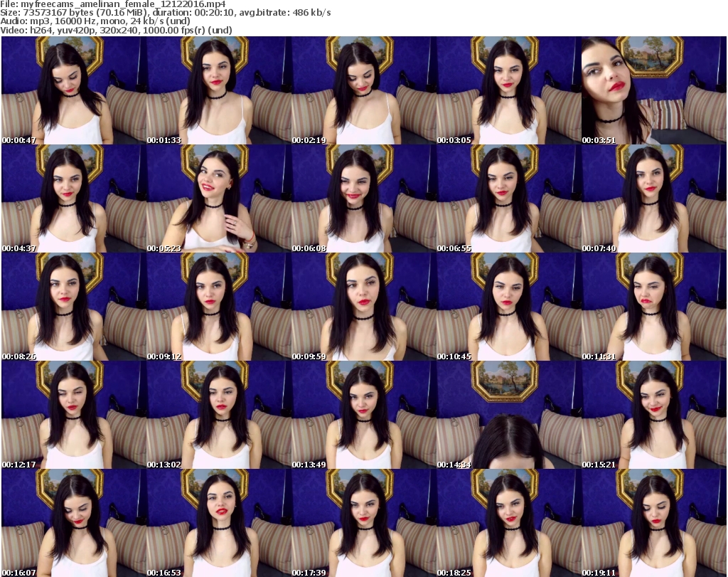Open the frame at timestamp 00:06:55
Image resolution: width=728 pixels, height=577 pixels.
point(508,198)
